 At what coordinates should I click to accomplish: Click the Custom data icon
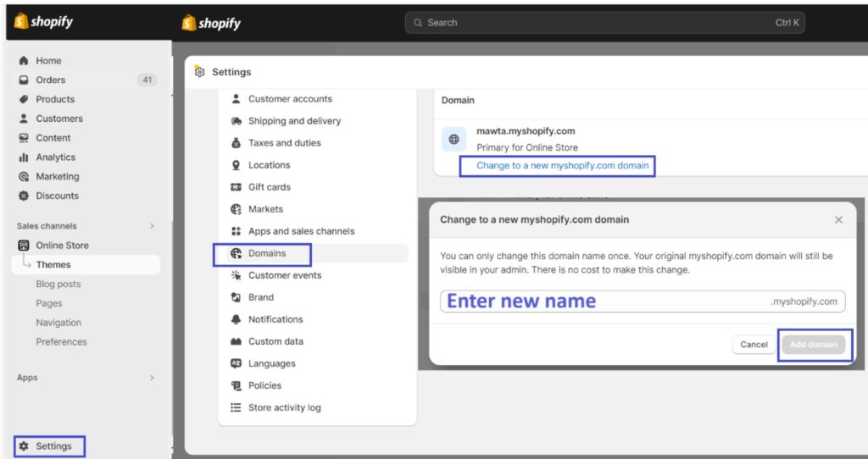[x=236, y=342]
